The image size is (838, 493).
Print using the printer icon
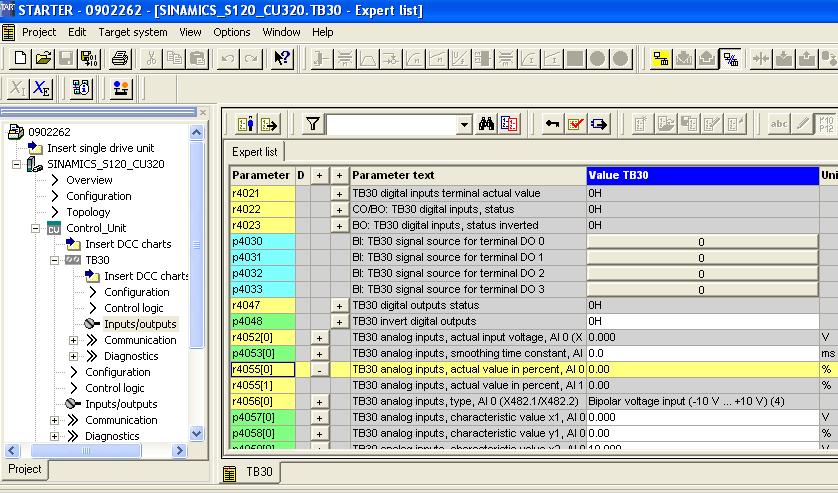click(120, 58)
